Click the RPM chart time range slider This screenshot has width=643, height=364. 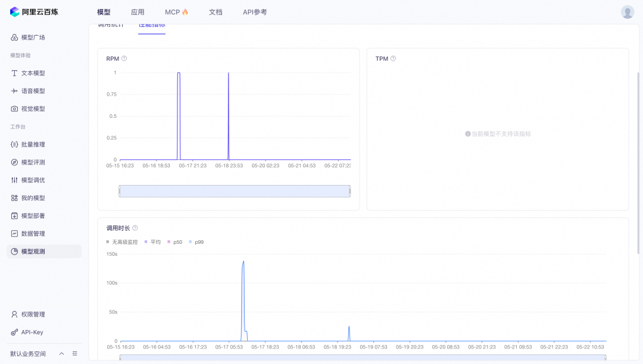click(x=235, y=191)
